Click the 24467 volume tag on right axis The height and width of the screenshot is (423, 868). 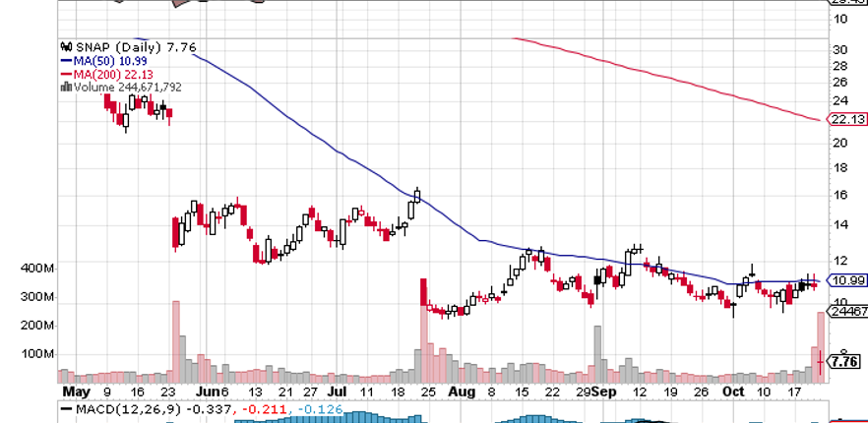pos(847,312)
